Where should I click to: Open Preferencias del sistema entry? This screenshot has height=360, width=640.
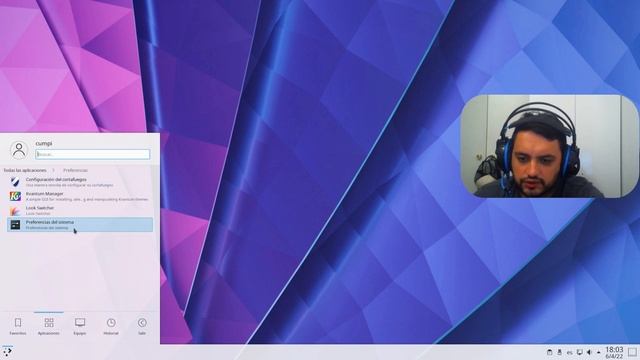(80, 225)
